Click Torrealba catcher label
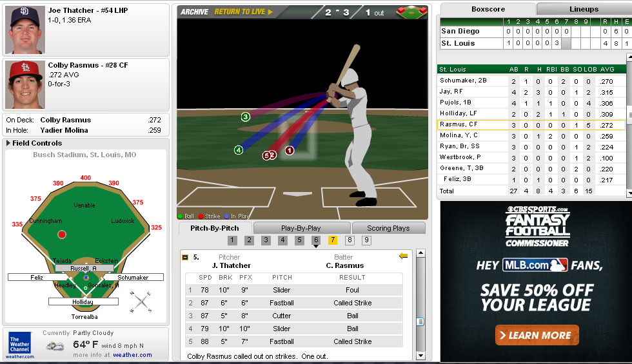Image resolution: width=632 pixels, height=364 pixels. [84, 317]
